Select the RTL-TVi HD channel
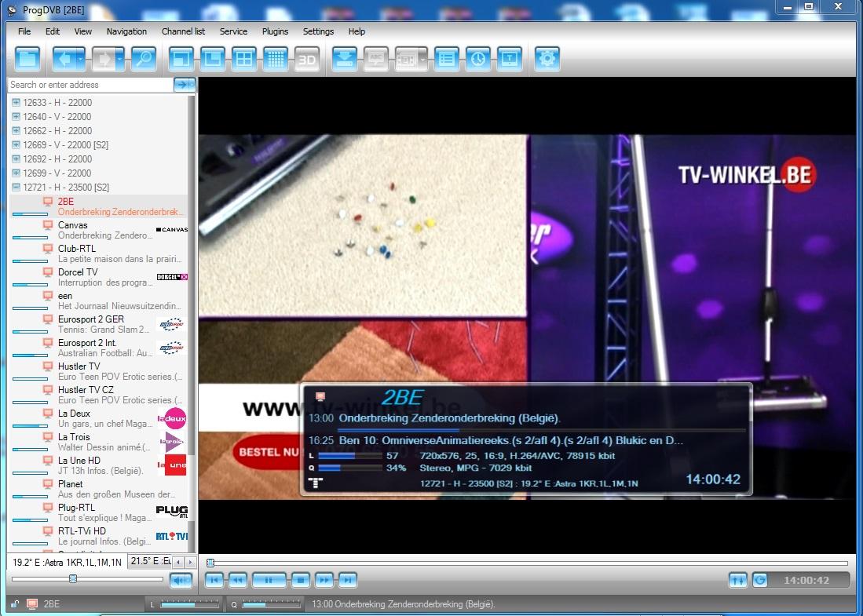The height and width of the screenshot is (616, 863). (x=98, y=536)
